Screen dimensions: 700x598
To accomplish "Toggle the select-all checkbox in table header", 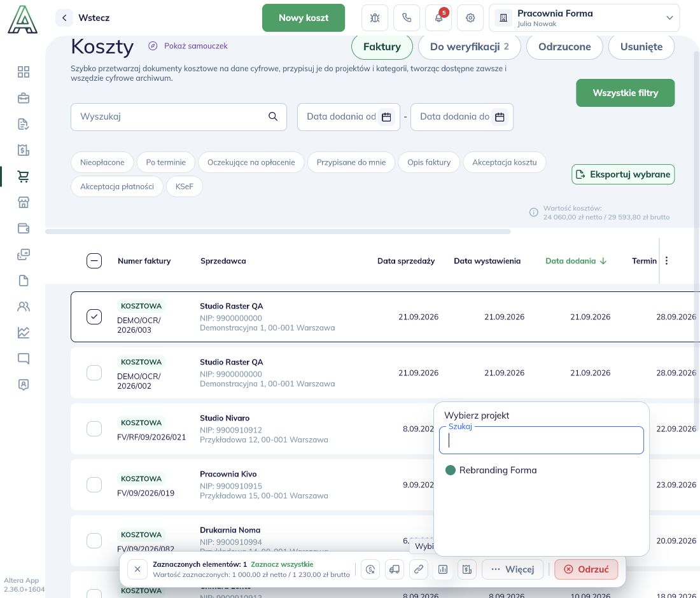I will (94, 261).
